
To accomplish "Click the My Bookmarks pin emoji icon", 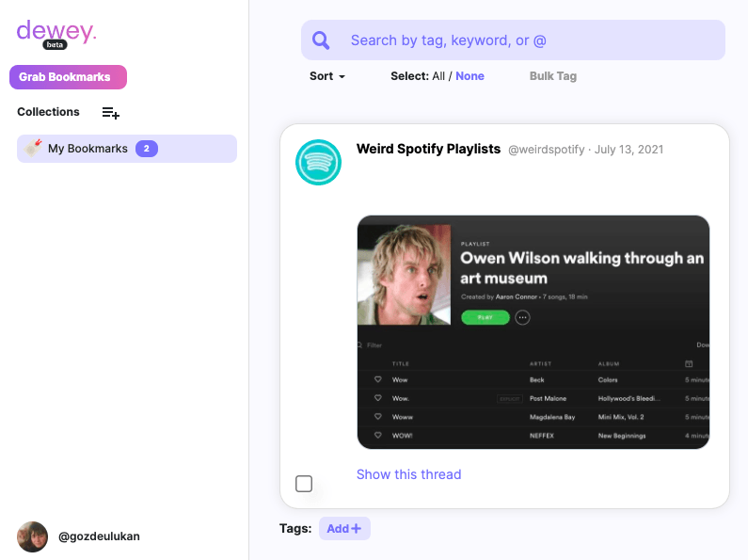I will click(33, 148).
